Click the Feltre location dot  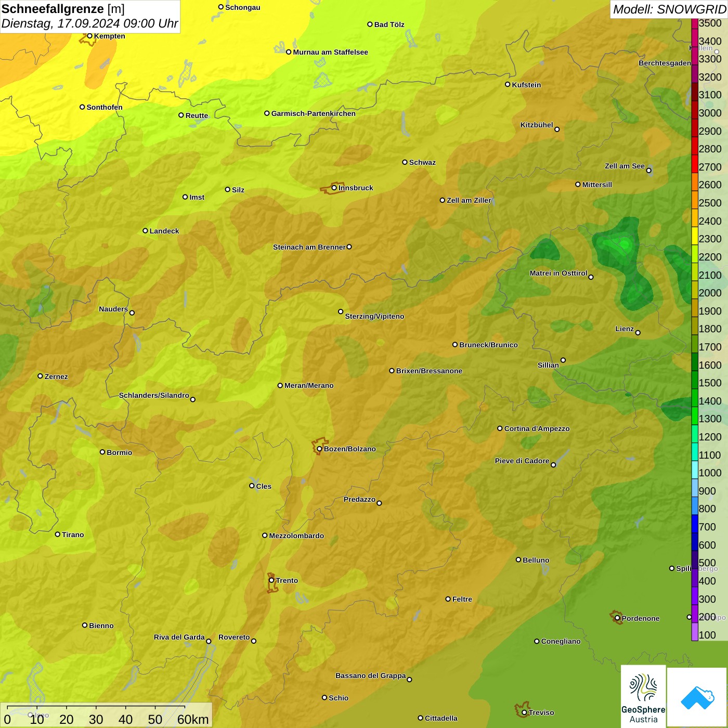(x=448, y=599)
